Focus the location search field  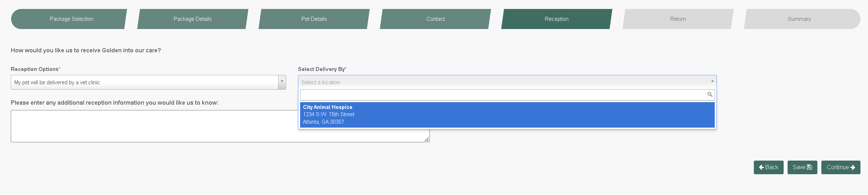pos(503,95)
